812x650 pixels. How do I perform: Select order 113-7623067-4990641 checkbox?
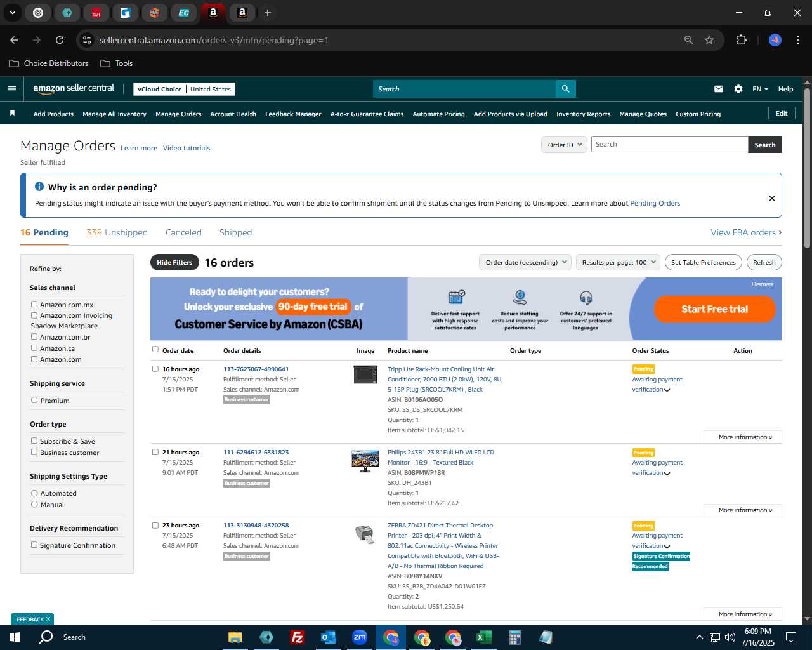click(155, 368)
